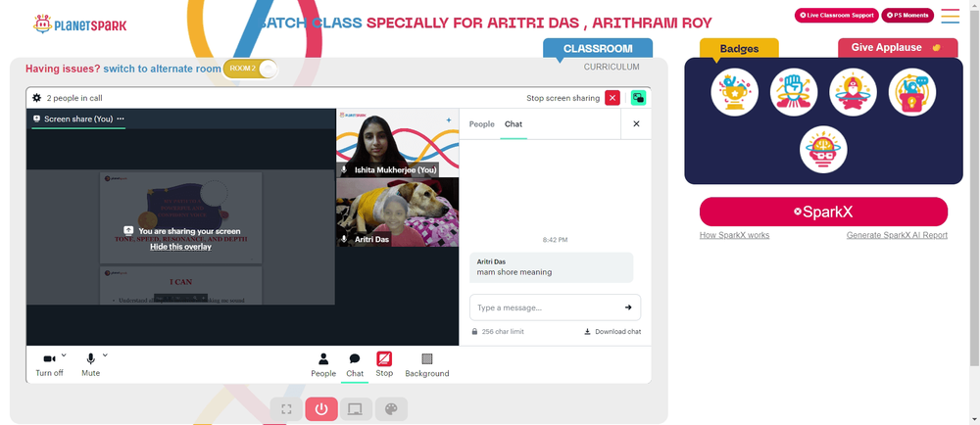Click the PlanetSpark logo
This screenshot has width=980, height=425.
click(79, 24)
